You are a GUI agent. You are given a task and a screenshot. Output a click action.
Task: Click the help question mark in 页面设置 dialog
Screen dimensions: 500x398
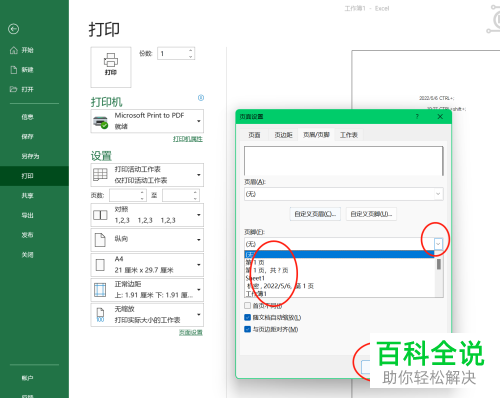[417, 116]
